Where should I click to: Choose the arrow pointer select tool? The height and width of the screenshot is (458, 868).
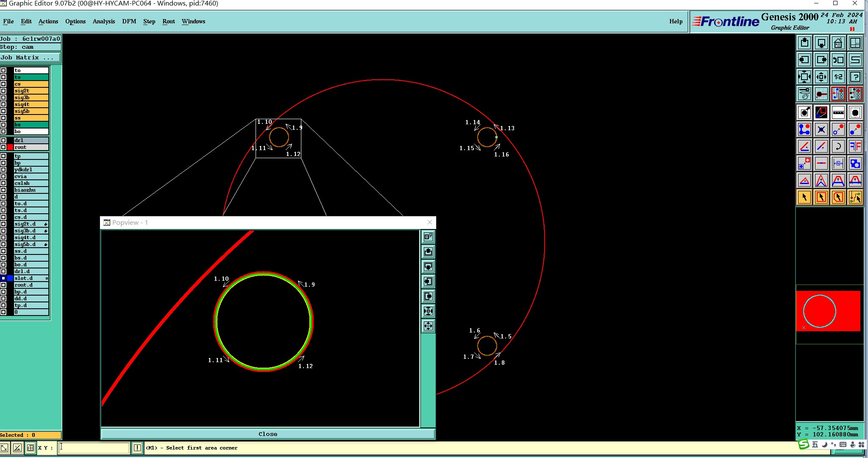[804, 197]
